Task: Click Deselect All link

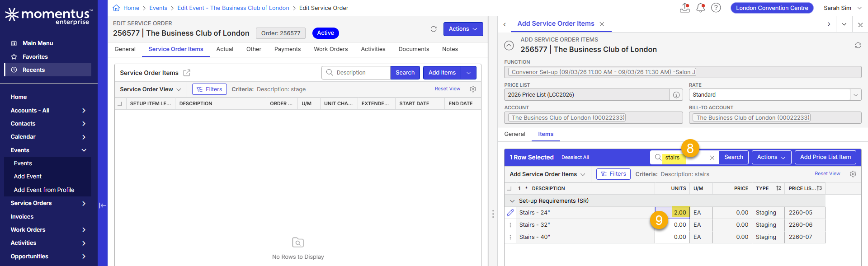Action: [575, 158]
